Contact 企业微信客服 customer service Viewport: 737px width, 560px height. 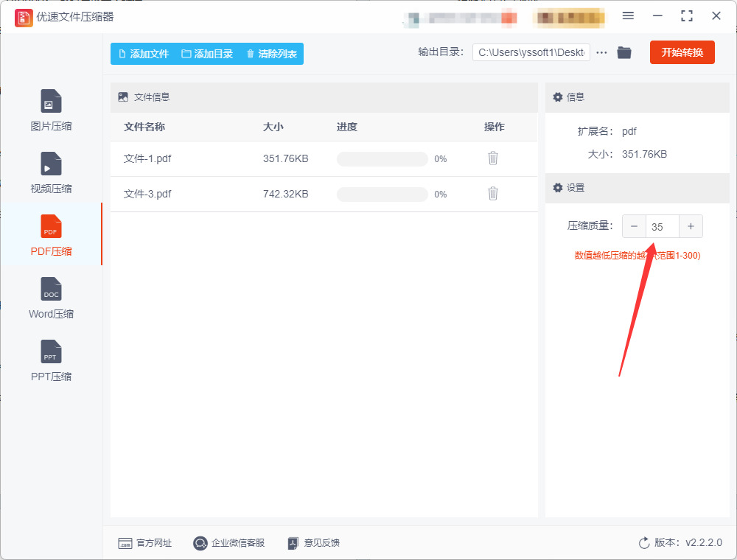pyautogui.click(x=229, y=543)
